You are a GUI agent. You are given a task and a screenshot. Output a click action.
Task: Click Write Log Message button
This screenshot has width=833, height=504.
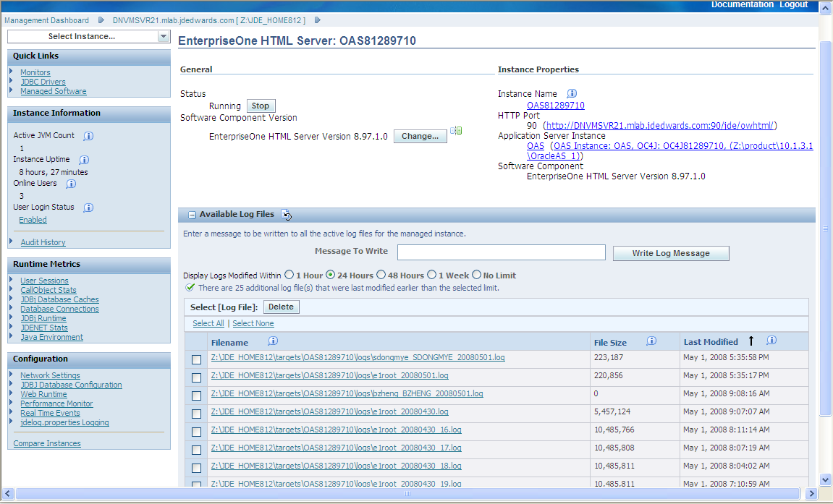671,253
